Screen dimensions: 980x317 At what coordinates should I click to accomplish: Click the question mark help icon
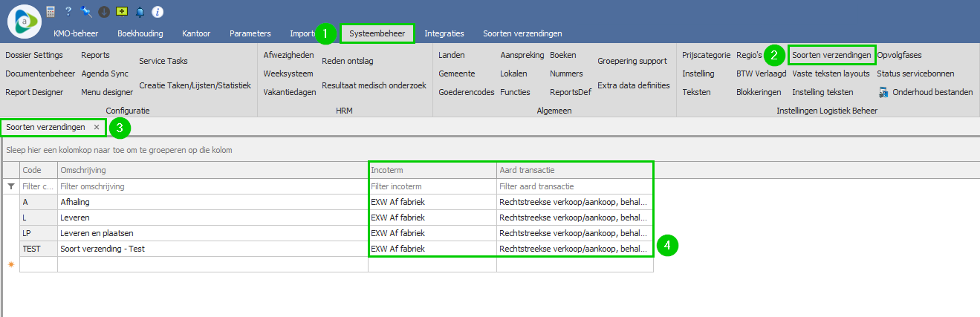(68, 11)
